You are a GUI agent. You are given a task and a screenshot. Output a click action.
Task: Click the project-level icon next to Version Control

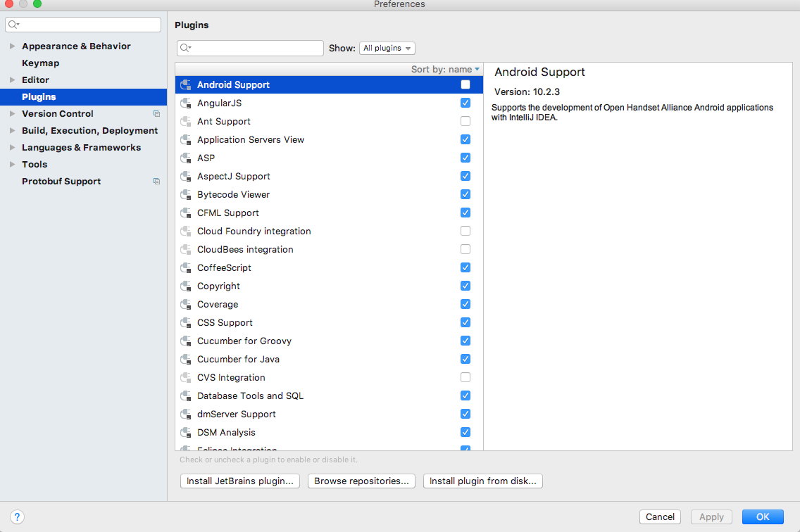[x=156, y=114]
